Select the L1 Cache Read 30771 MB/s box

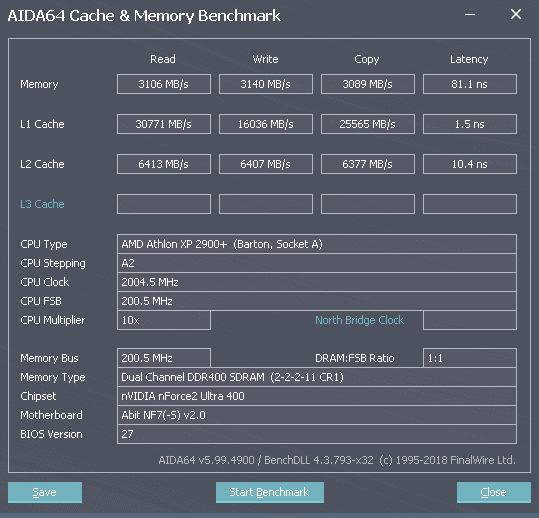pyautogui.click(x=164, y=124)
